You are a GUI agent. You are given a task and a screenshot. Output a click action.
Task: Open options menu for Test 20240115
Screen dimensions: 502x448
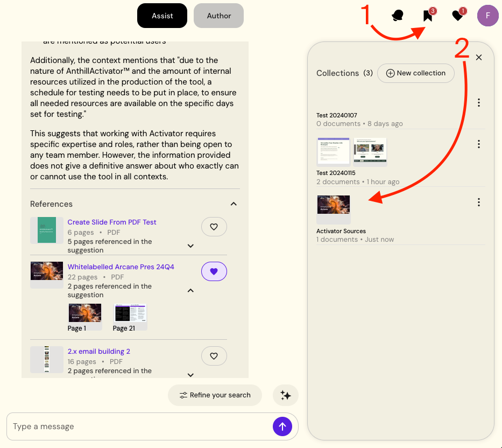478,144
